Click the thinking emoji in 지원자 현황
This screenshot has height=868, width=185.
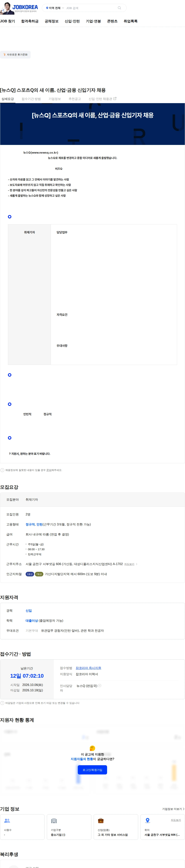click(92, 748)
